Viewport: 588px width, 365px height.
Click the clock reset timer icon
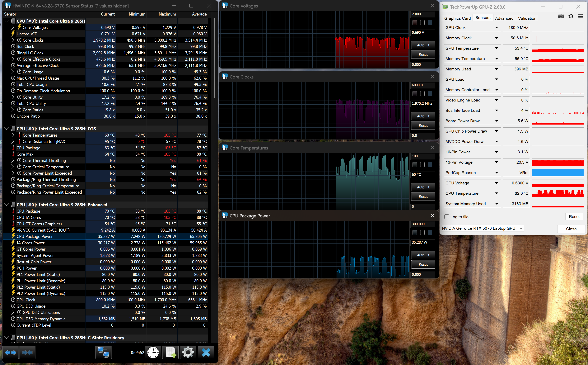pyautogui.click(x=153, y=353)
